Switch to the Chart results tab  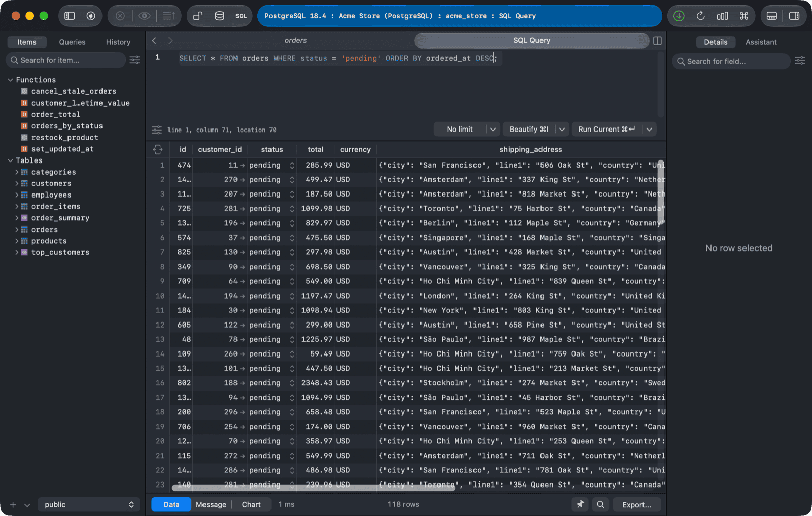tap(251, 504)
